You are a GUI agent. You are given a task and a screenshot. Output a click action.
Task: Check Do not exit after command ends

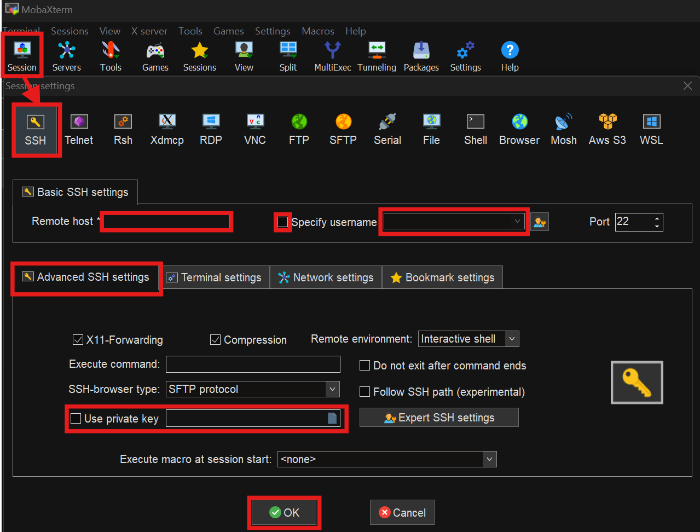pyautogui.click(x=364, y=366)
